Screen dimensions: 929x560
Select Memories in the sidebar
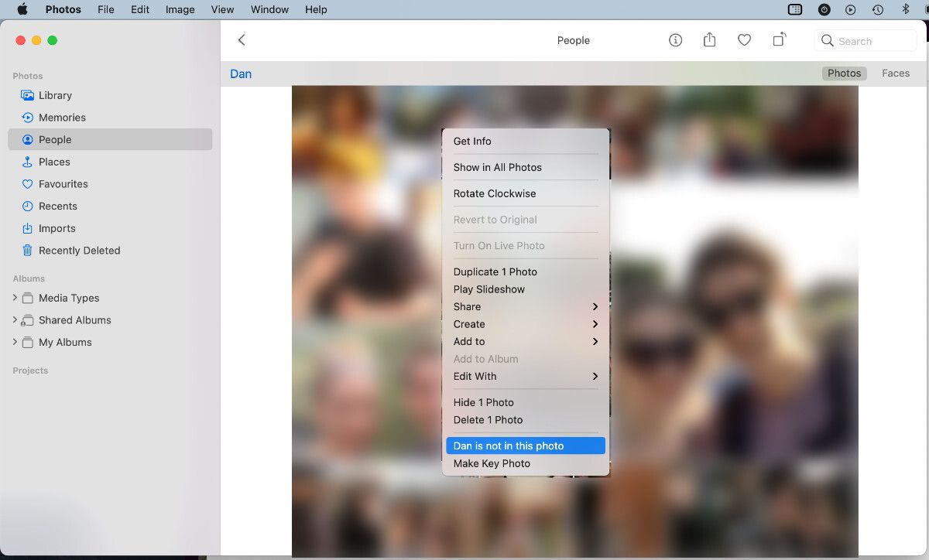[x=62, y=118]
